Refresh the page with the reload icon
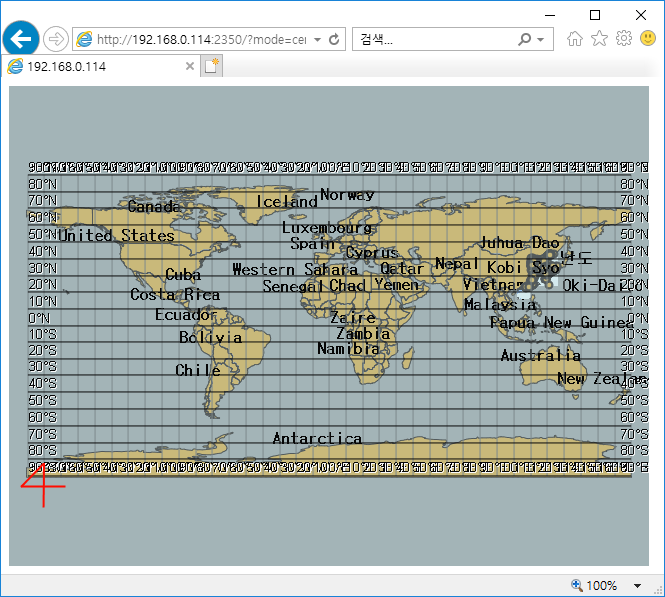665x597 pixels. [334, 39]
